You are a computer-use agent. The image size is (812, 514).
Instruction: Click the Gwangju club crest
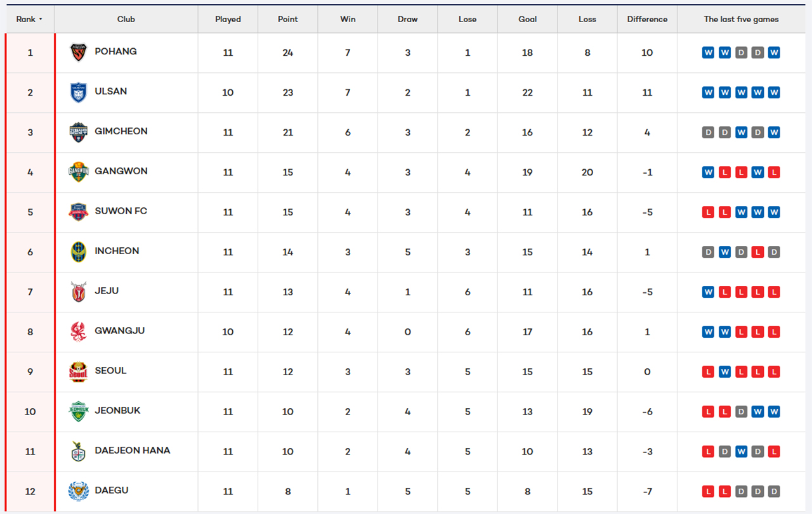(x=78, y=332)
